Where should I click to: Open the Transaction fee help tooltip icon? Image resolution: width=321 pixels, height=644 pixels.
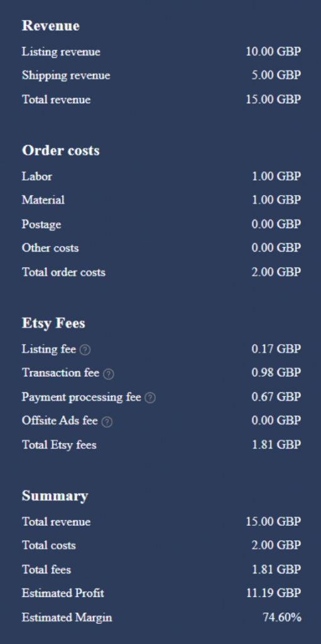click(x=109, y=374)
